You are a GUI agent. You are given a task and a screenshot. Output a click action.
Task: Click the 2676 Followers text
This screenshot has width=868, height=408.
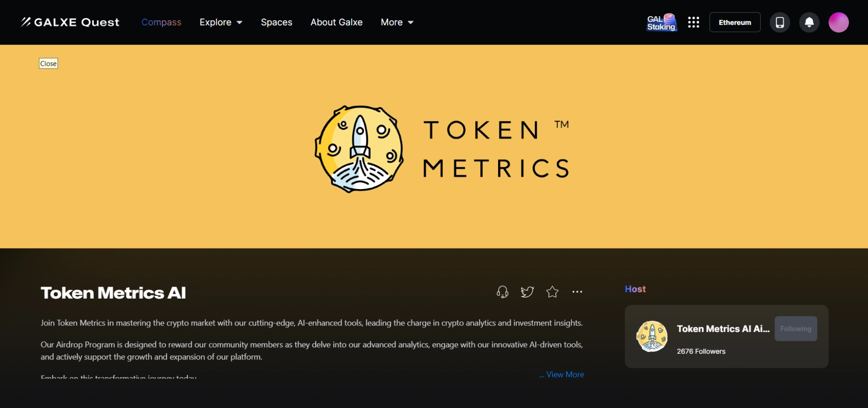coord(701,351)
